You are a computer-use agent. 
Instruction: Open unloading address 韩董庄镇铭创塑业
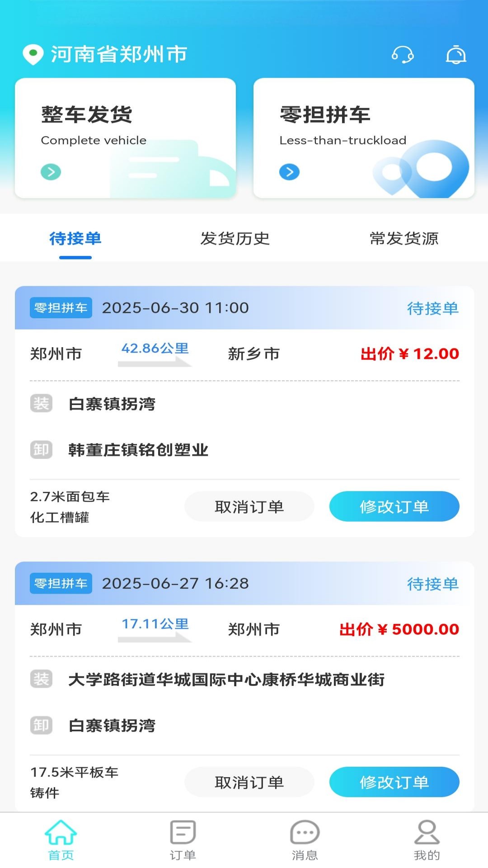[x=138, y=450]
